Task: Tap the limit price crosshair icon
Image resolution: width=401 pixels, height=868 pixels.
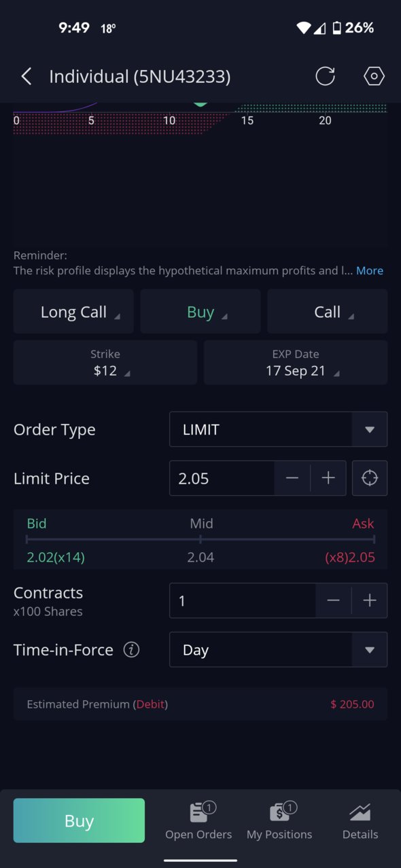Action: (369, 478)
